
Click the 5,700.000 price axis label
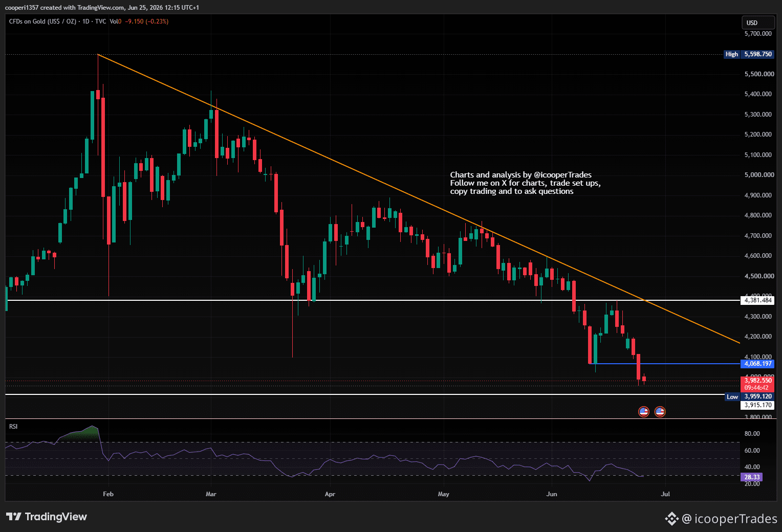click(x=758, y=34)
